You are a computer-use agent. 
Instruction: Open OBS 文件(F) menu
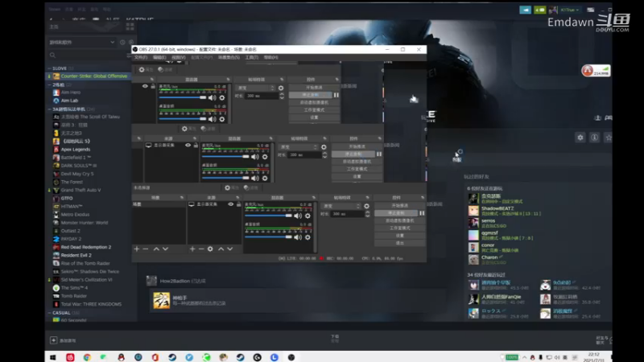click(140, 57)
